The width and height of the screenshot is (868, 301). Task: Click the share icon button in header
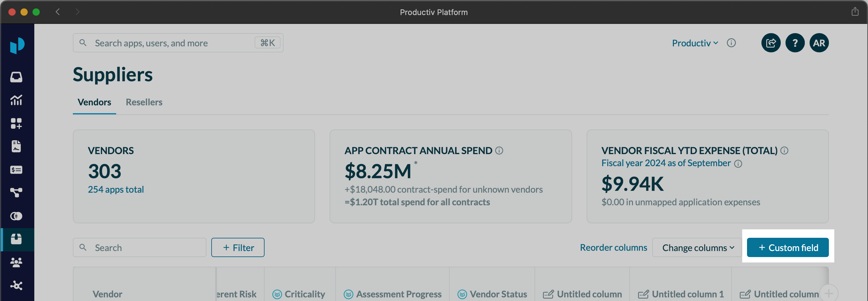pos(770,43)
